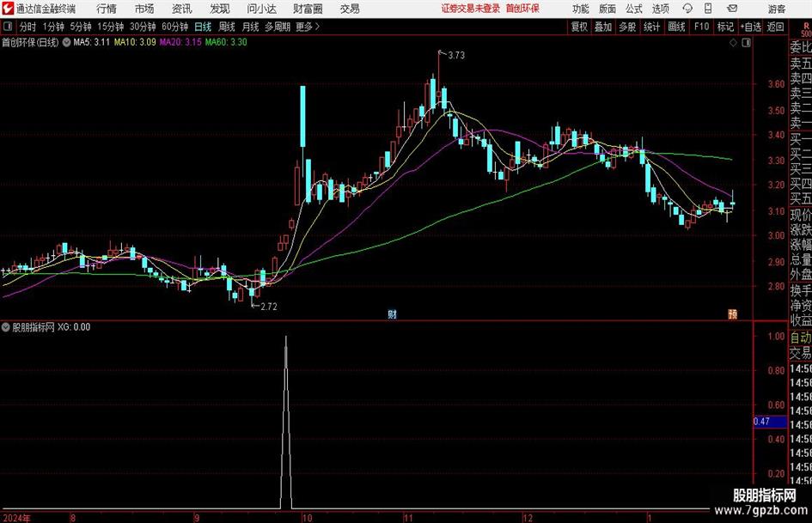The width and height of the screenshot is (812, 523).
Task: Click the 2024年 label on the time axis
Action: [x=16, y=518]
